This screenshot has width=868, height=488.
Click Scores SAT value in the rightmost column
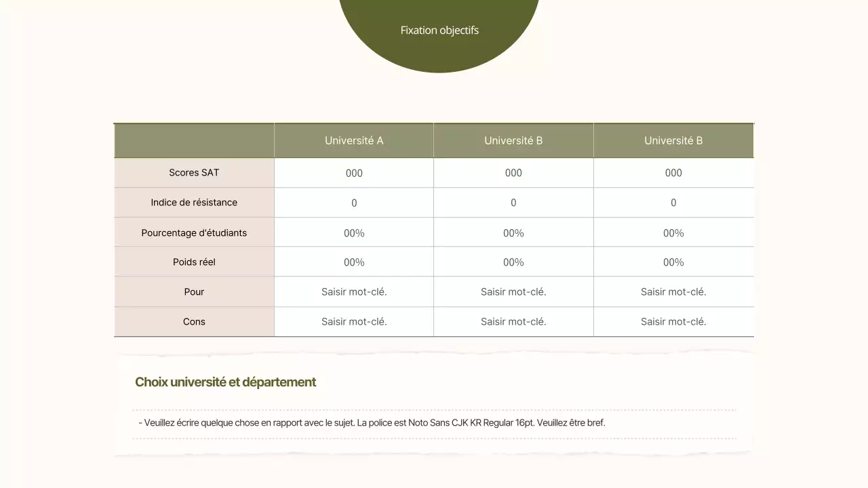(x=673, y=173)
